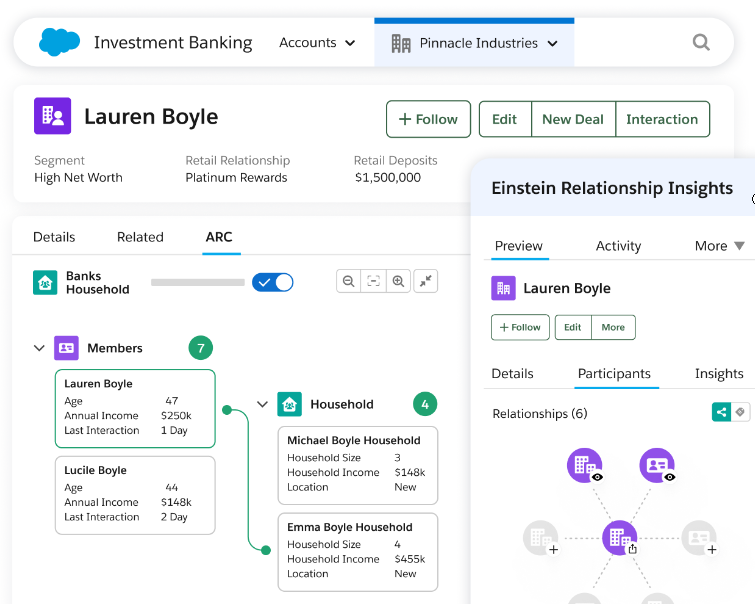This screenshot has height=604, width=755.
Task: Select the tag view icon beside share
Action: 741,412
